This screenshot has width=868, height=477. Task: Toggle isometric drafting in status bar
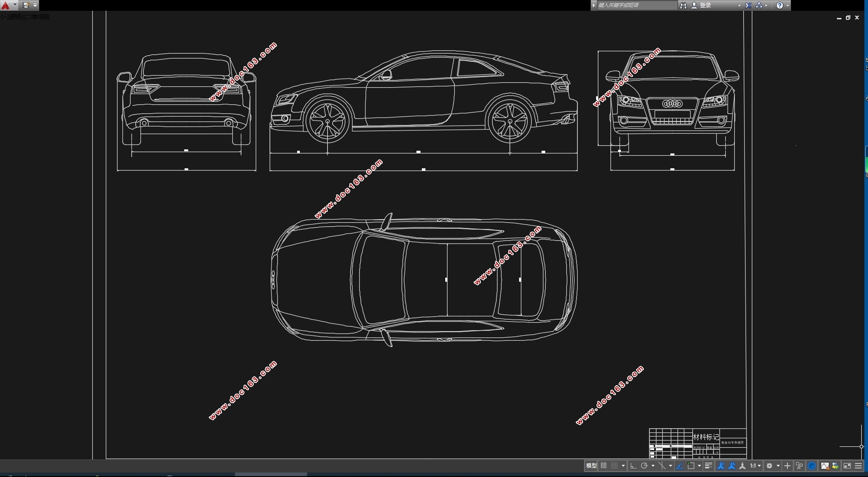coord(662,466)
